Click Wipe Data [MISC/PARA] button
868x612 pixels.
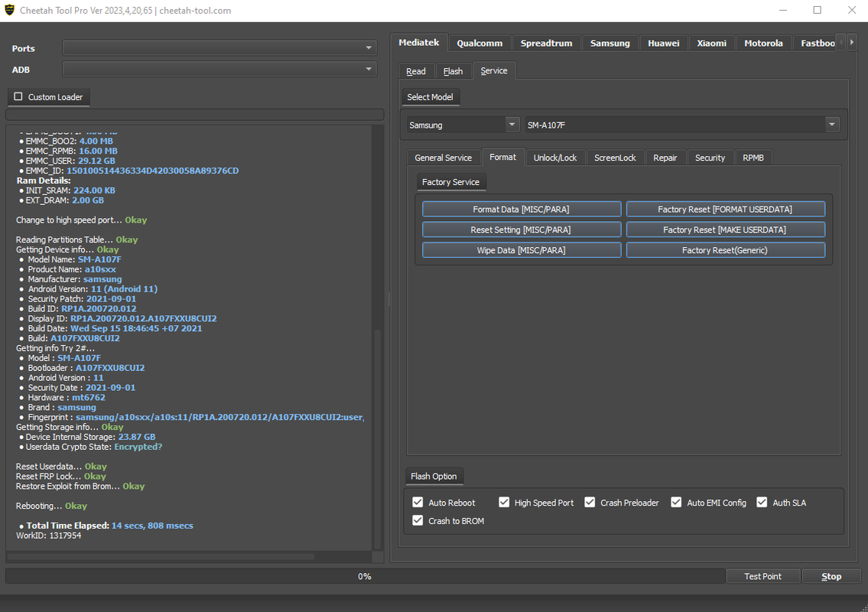(x=522, y=250)
